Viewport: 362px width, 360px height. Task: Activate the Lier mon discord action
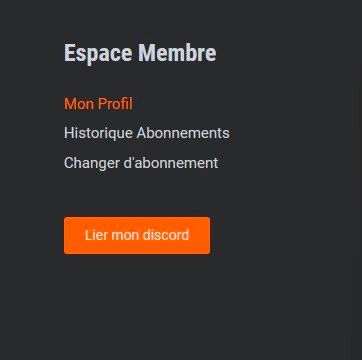click(x=137, y=235)
